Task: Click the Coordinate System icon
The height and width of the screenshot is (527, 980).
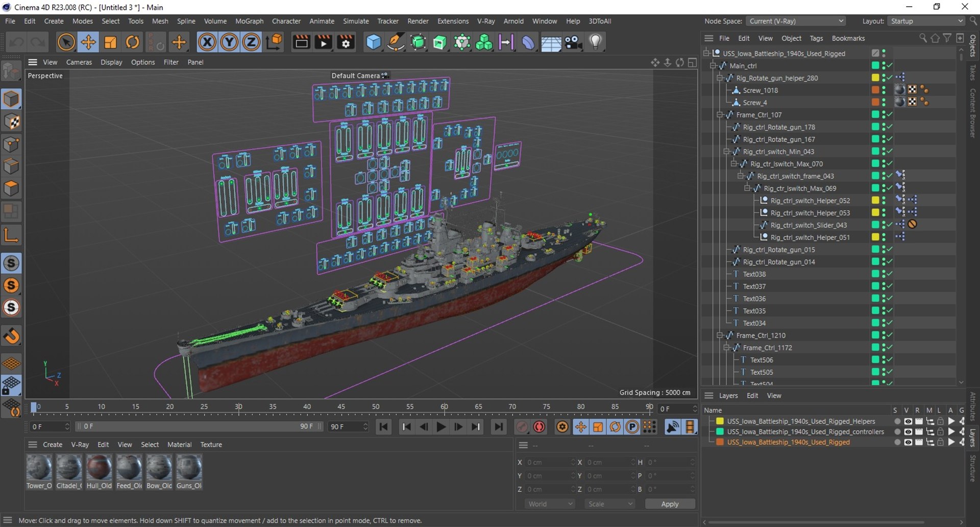Action: click(275, 42)
